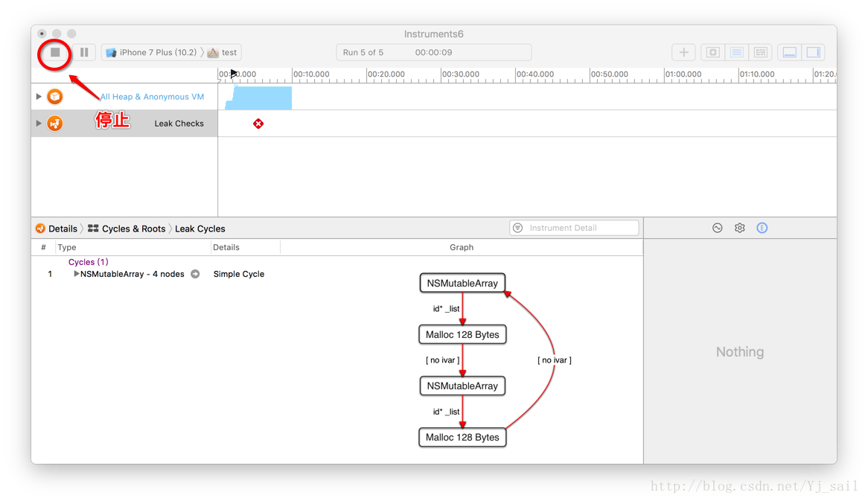The width and height of the screenshot is (868, 501).
Task: Click the Graph column header
Action: [x=462, y=247]
